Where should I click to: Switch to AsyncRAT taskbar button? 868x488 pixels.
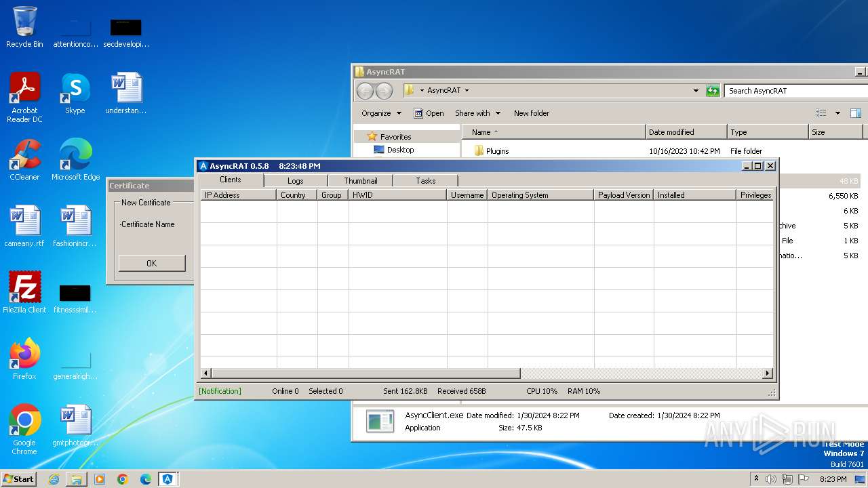coord(167,479)
